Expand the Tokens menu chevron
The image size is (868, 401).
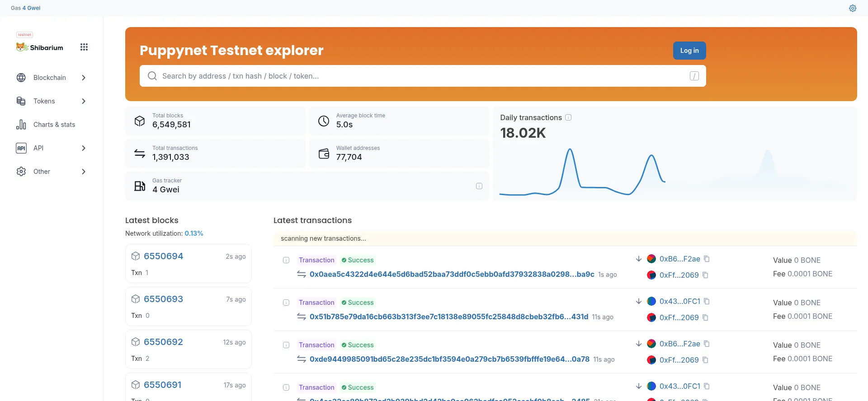coord(84,101)
